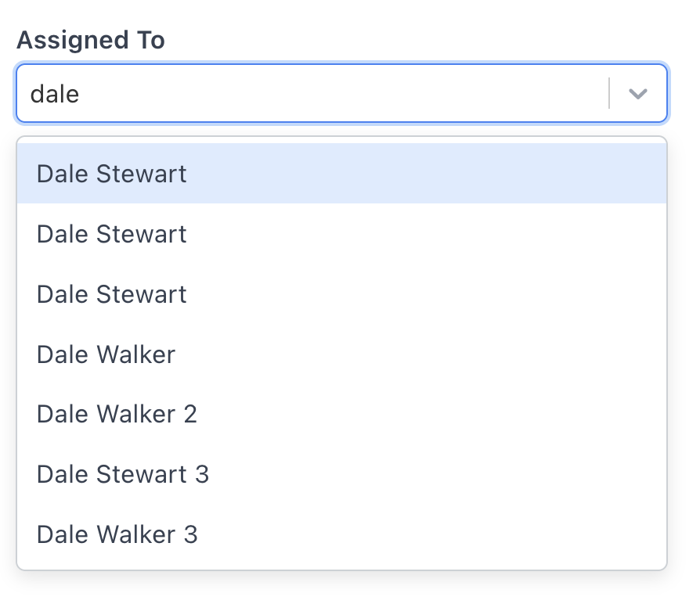Click the Assigned To search input
The width and height of the screenshot is (700, 604).
(x=313, y=94)
